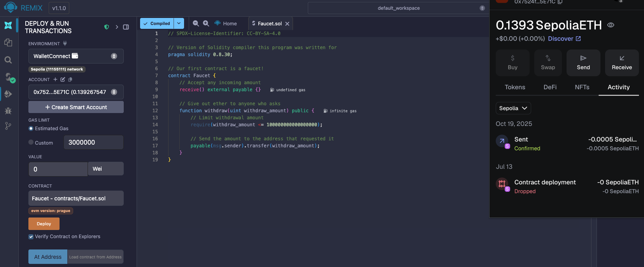Open the RemixAI assistant sidebar icon

click(x=8, y=25)
